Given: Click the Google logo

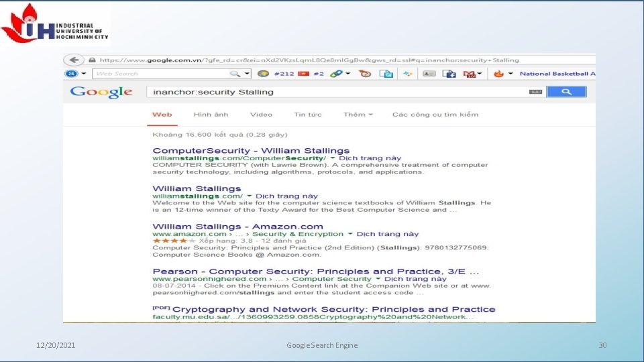Looking at the screenshot, I should coord(101,93).
